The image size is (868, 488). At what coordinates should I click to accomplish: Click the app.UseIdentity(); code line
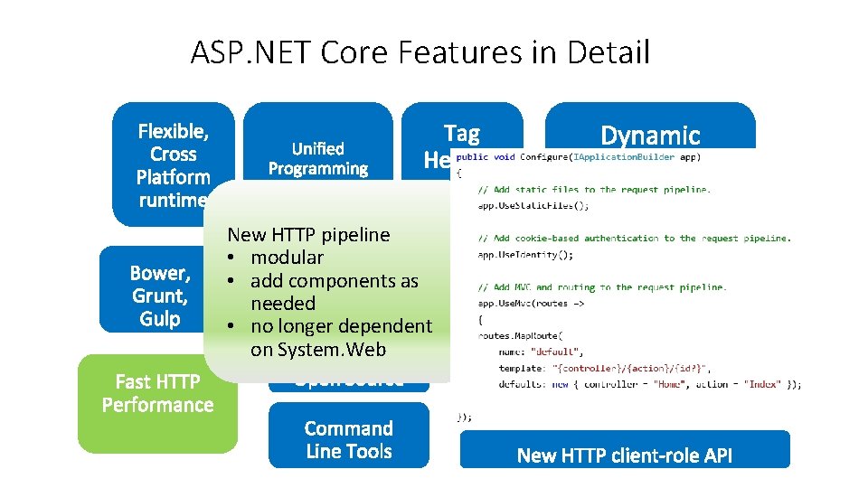click(x=525, y=255)
